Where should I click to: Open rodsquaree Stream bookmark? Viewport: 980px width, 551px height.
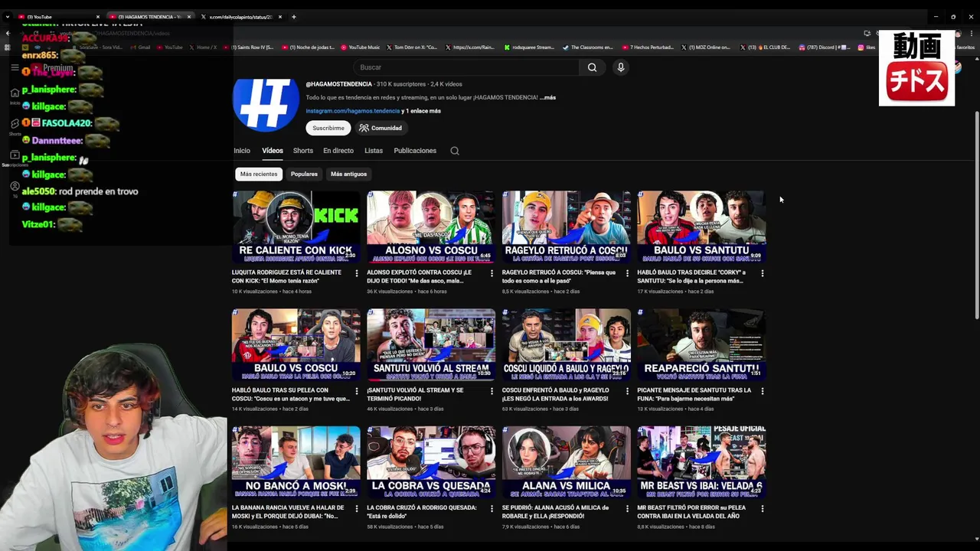529,47
